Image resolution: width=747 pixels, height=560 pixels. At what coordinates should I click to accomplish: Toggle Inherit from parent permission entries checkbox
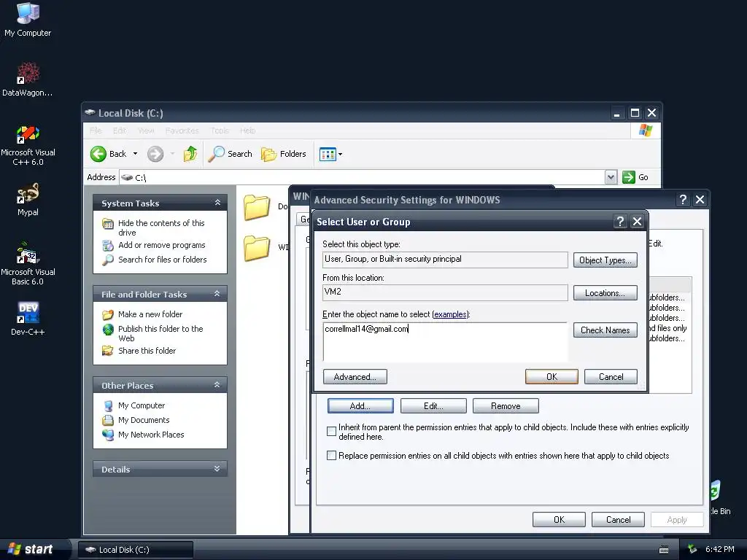point(332,432)
